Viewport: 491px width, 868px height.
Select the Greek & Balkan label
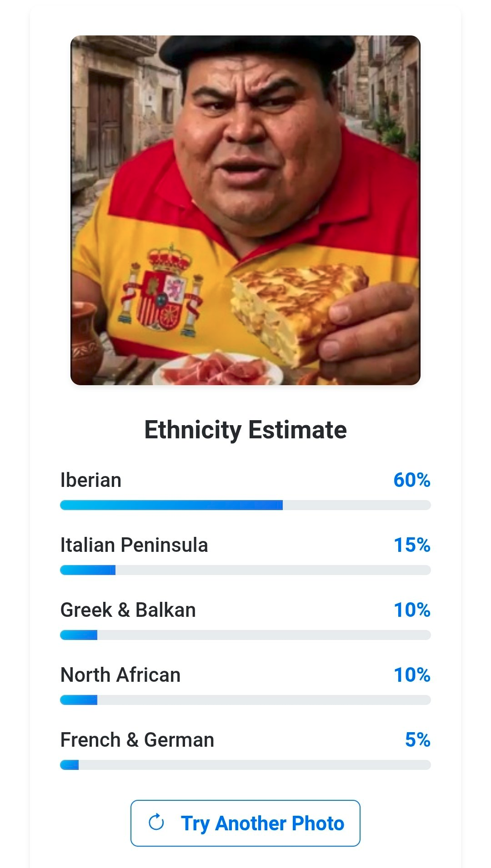(x=128, y=610)
